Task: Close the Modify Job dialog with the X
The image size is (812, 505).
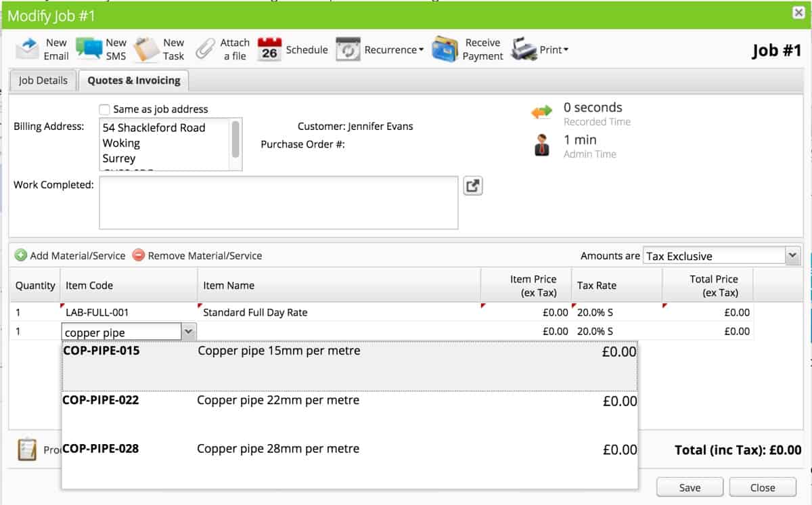Action: click(798, 13)
